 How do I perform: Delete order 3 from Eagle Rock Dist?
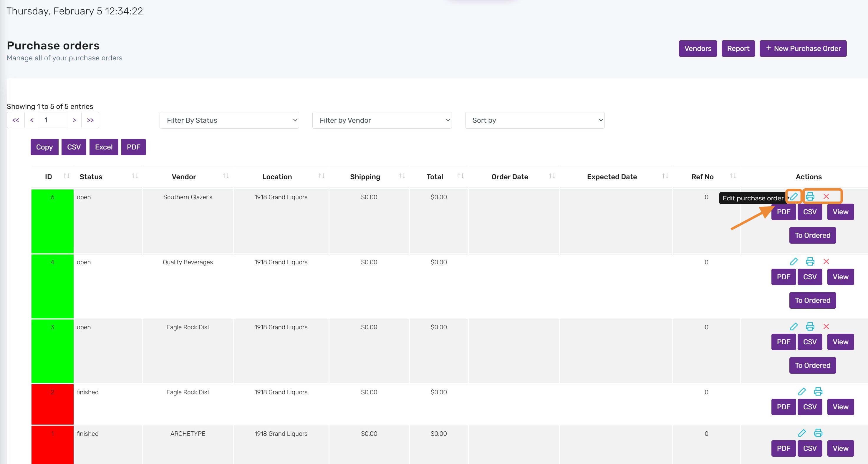[x=826, y=326]
